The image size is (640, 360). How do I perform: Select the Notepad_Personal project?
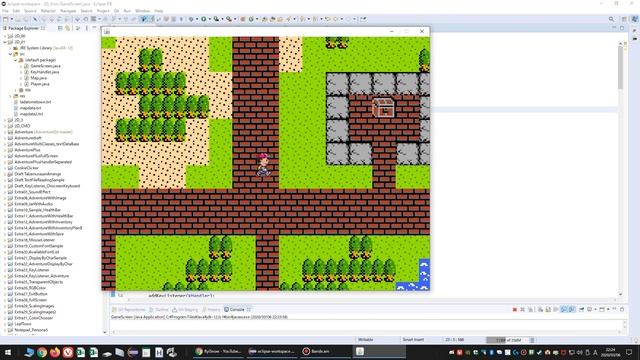[x=31, y=330]
